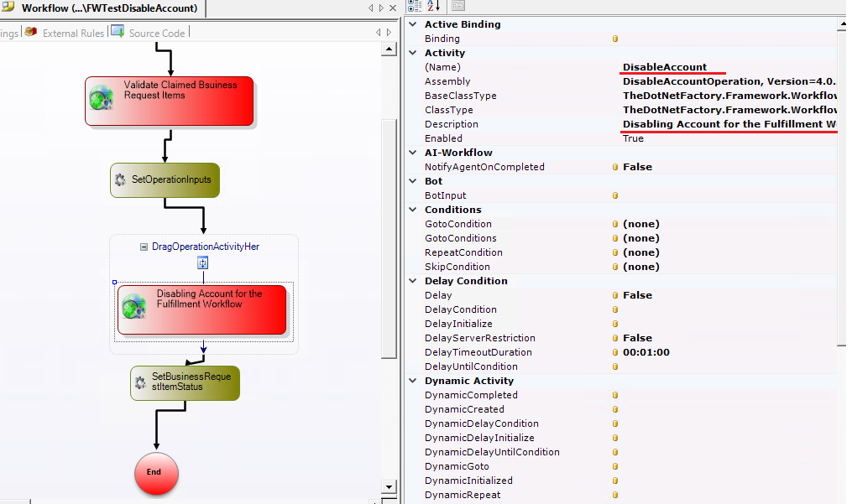Collapse the Active Binding category
Screen dimensions: 852x504
click(x=413, y=24)
